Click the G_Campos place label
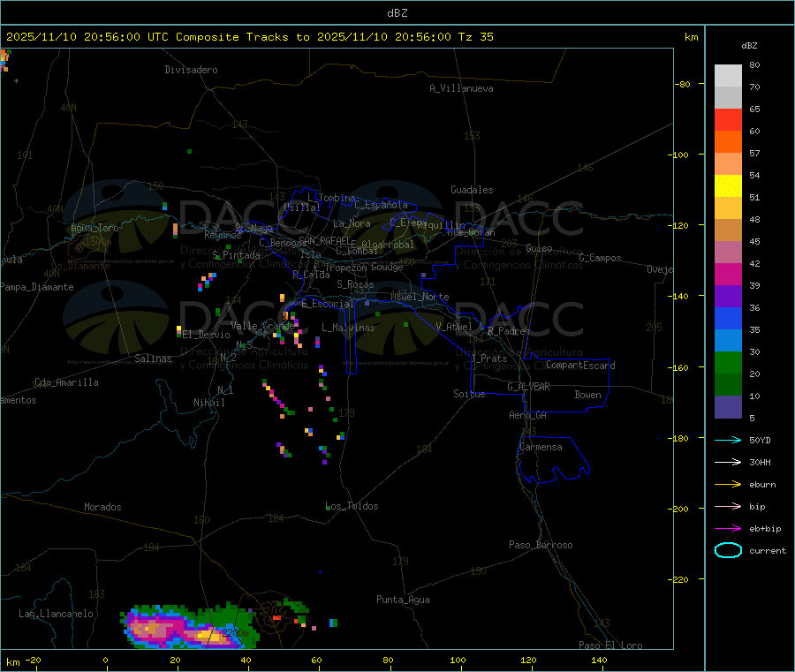This screenshot has width=795, height=672. [600, 258]
